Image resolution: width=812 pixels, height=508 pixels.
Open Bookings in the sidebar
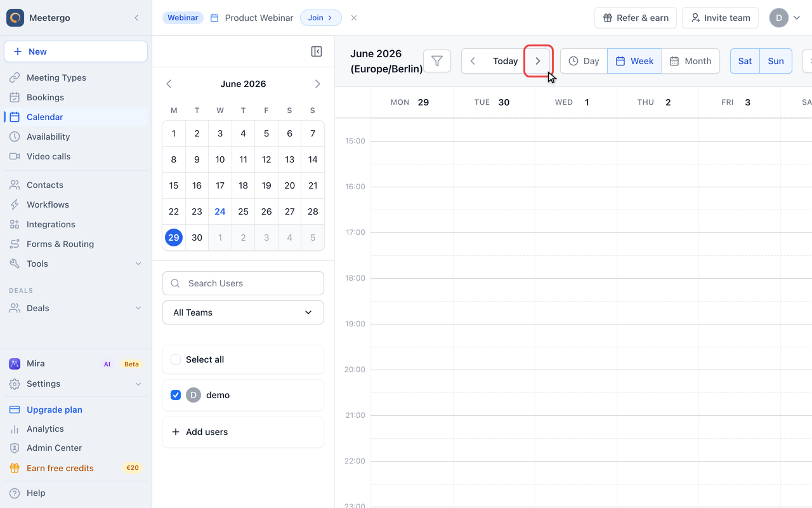(x=75, y=97)
